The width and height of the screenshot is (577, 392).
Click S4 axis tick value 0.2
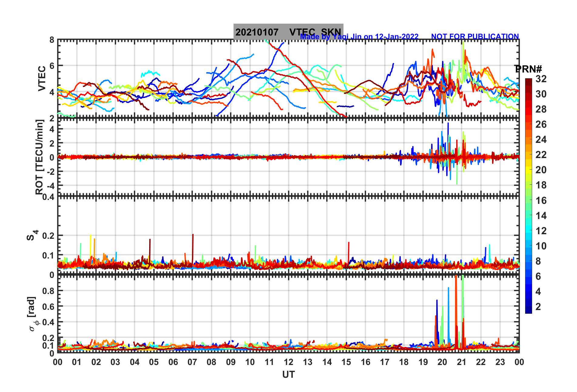(x=49, y=235)
